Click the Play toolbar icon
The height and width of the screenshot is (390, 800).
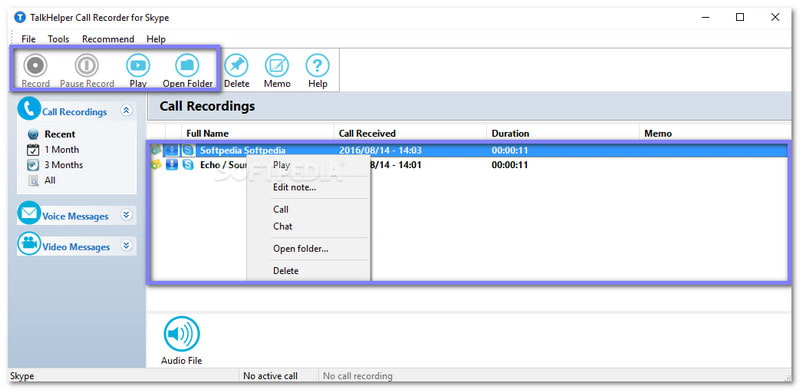(138, 65)
